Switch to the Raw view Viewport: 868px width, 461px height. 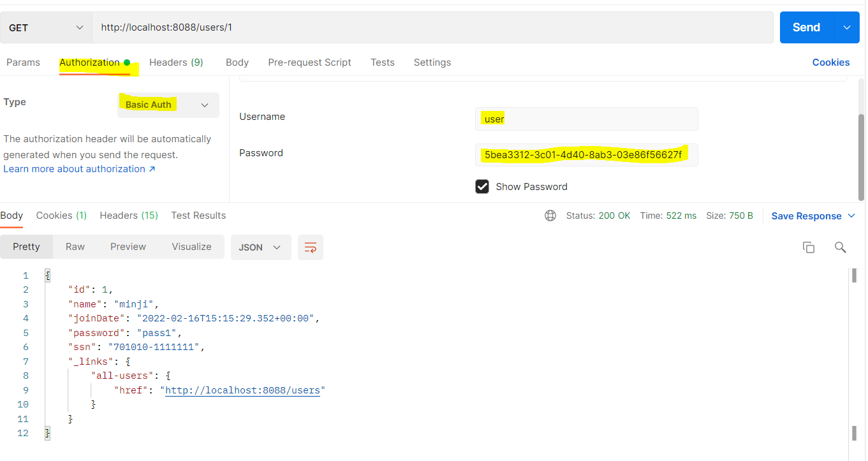click(x=75, y=247)
